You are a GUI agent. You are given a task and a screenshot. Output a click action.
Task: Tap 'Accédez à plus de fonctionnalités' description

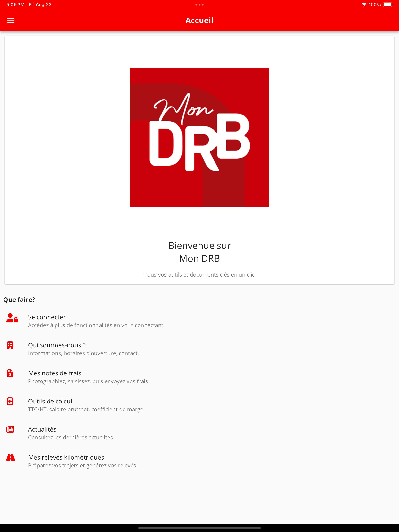pos(95,325)
